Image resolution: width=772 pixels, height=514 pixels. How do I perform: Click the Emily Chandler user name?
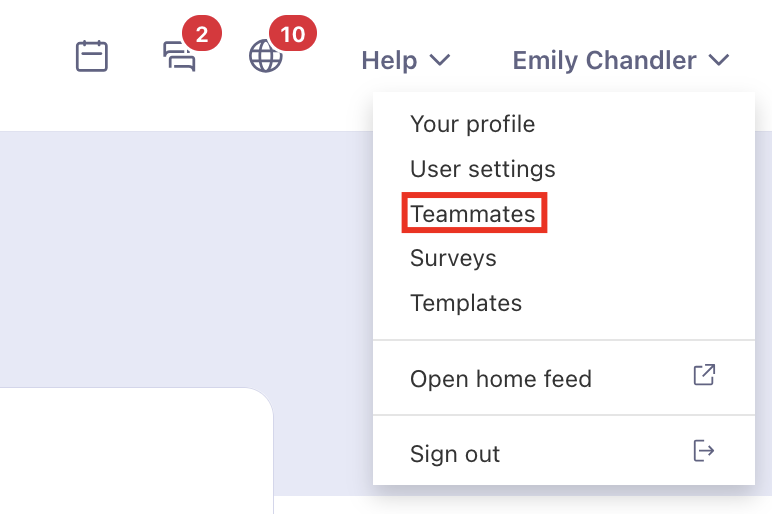[x=604, y=60]
